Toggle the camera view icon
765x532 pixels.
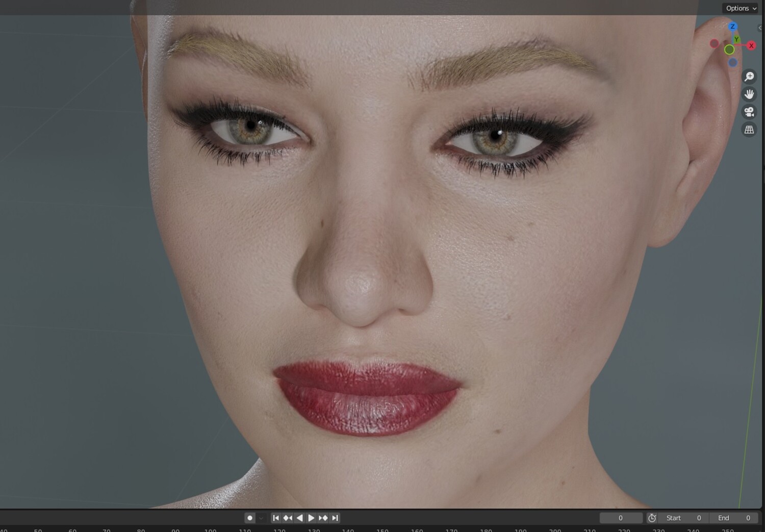pos(749,112)
